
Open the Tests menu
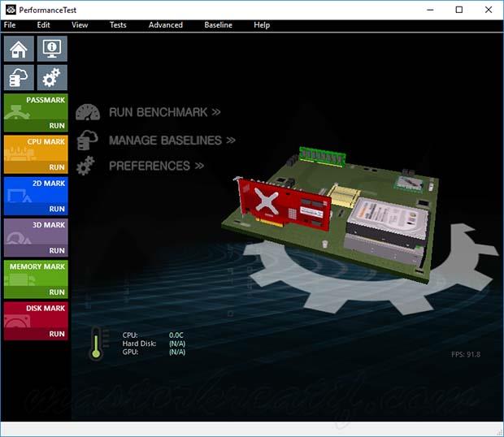[118, 25]
